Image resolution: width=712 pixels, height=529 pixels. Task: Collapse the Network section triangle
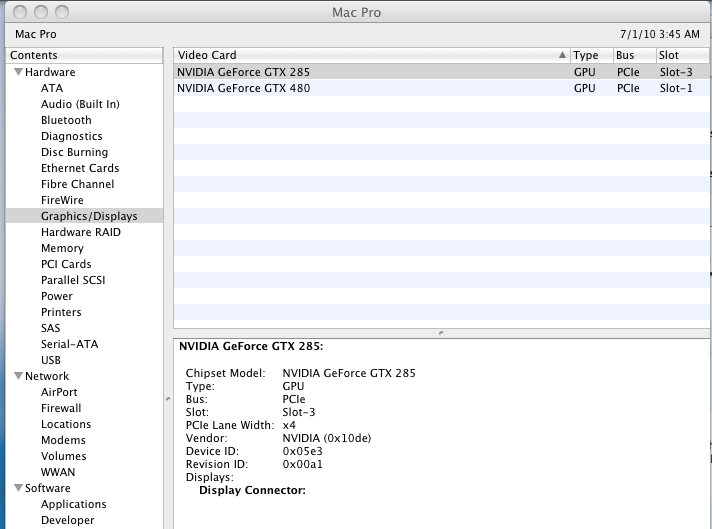coord(18,376)
